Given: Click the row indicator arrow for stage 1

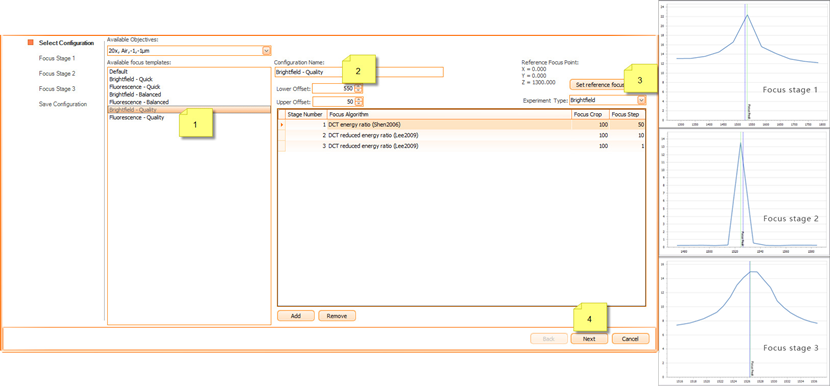Looking at the screenshot, I should pyautogui.click(x=282, y=124).
